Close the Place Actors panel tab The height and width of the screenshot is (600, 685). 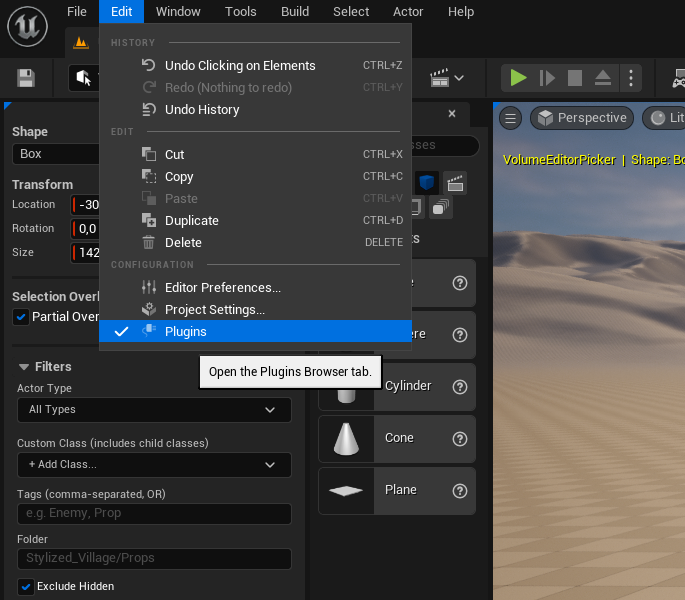[452, 114]
